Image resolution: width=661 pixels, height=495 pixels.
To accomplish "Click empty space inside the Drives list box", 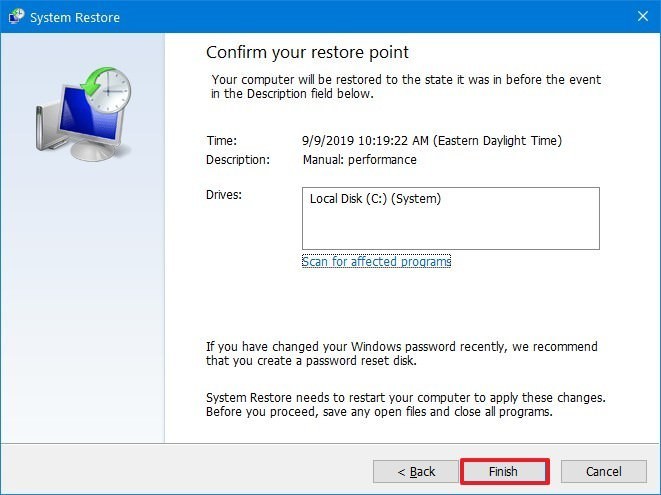I will coord(450,230).
